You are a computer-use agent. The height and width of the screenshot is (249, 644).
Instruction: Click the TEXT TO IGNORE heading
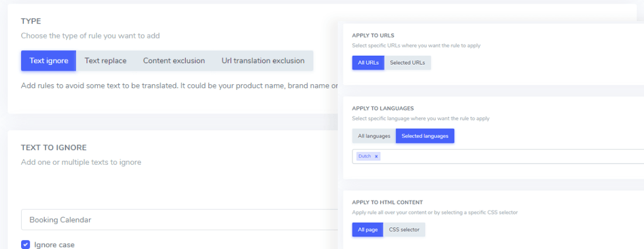click(x=54, y=148)
